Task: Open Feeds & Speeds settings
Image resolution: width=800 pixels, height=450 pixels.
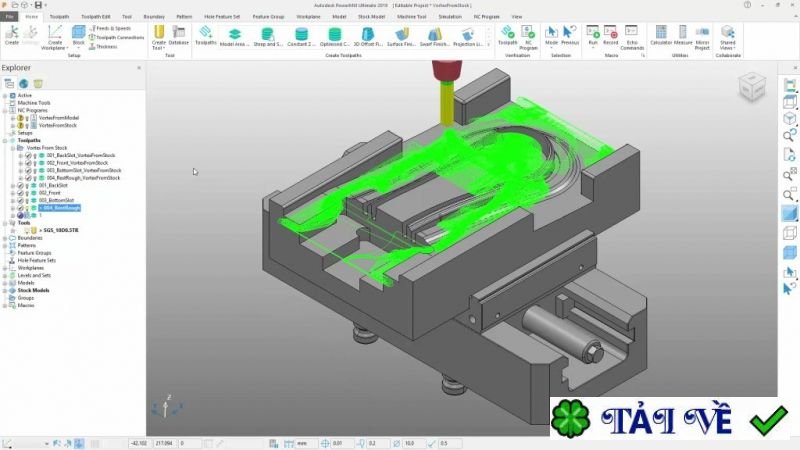Action: pos(110,29)
